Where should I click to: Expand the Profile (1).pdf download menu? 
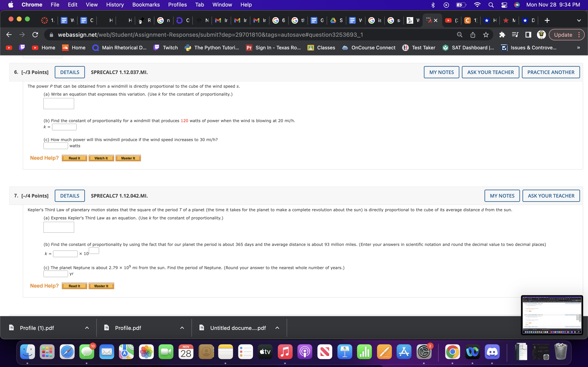point(87,328)
